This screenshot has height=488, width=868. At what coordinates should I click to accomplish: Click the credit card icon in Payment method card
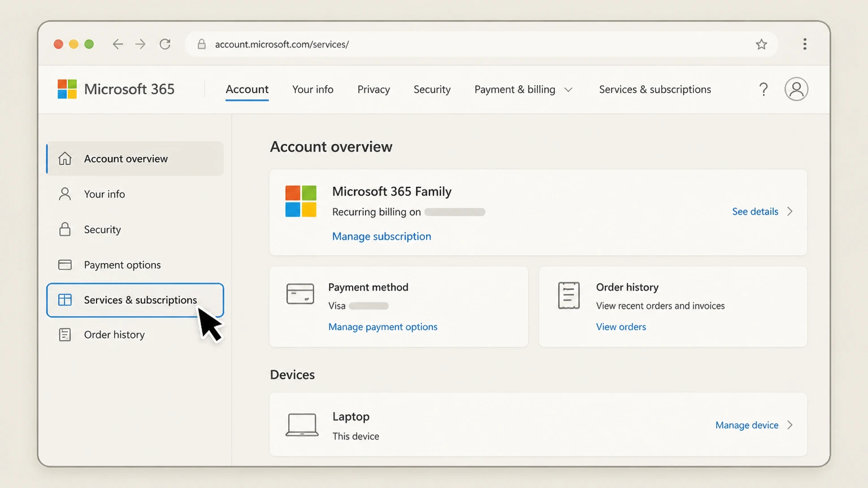300,294
